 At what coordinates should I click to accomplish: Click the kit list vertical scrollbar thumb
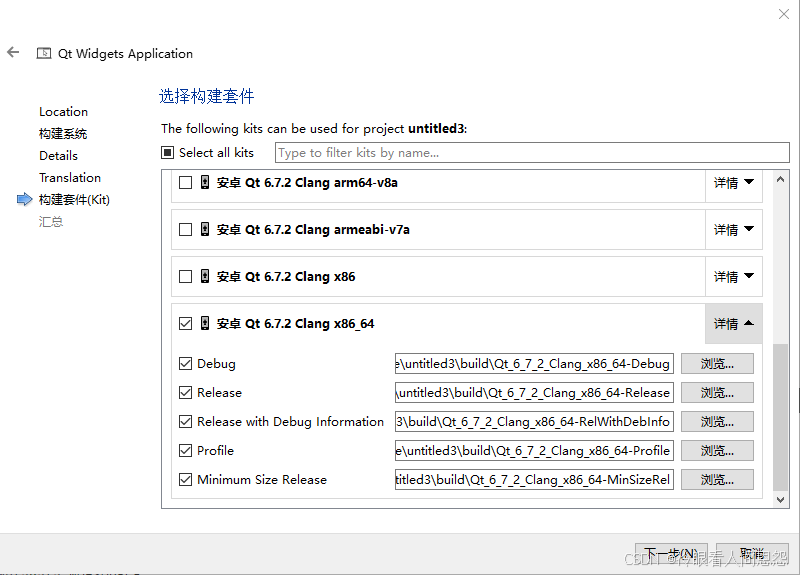(780, 417)
